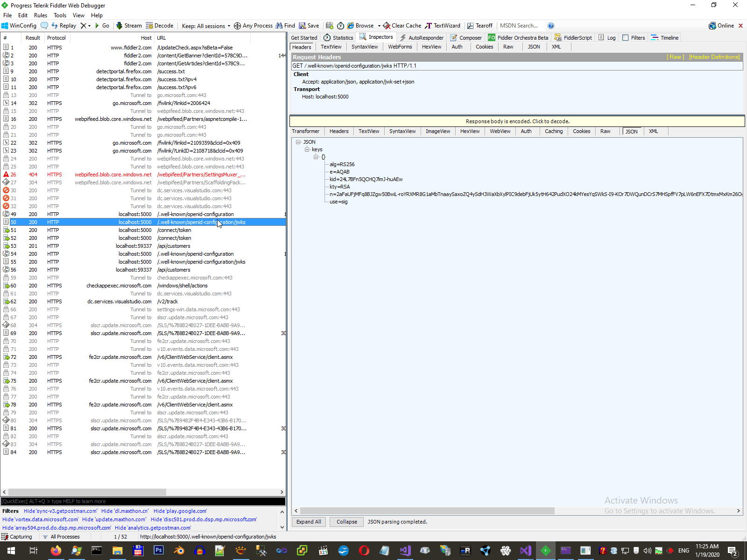The width and height of the screenshot is (747, 560).
Task: Open the Remove sessions X dropdown
Action: [85, 26]
